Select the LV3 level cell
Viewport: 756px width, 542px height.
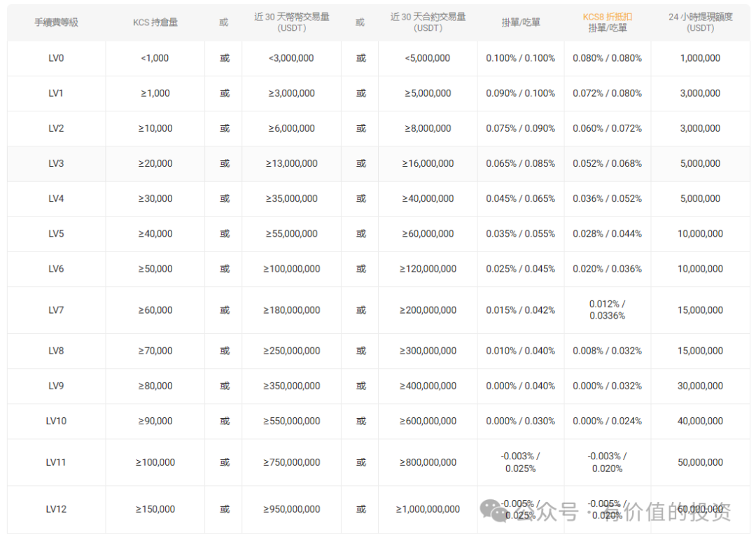[x=56, y=163]
